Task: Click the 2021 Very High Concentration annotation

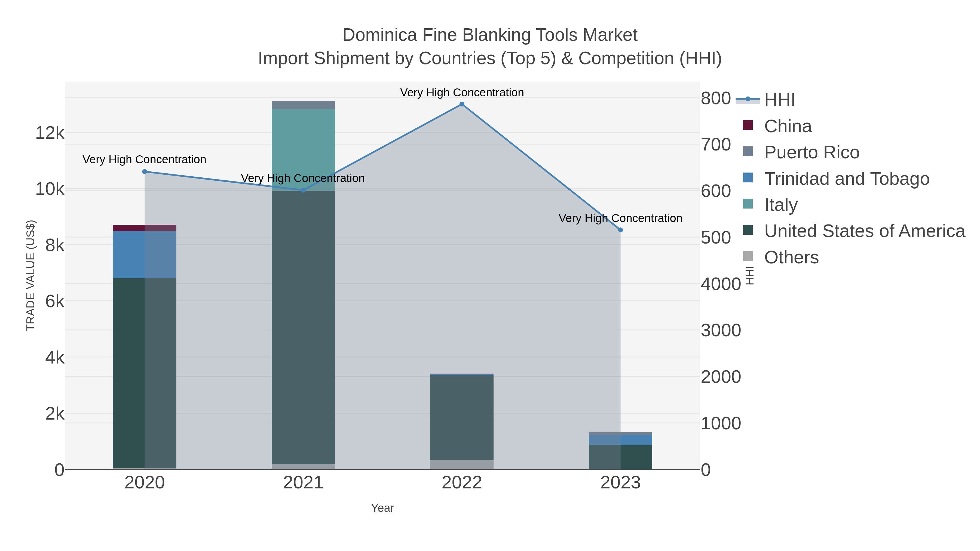Action: [x=303, y=178]
